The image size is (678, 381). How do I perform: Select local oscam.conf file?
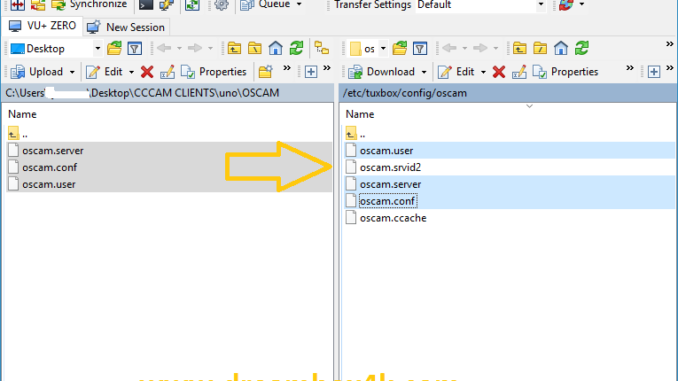(49, 167)
